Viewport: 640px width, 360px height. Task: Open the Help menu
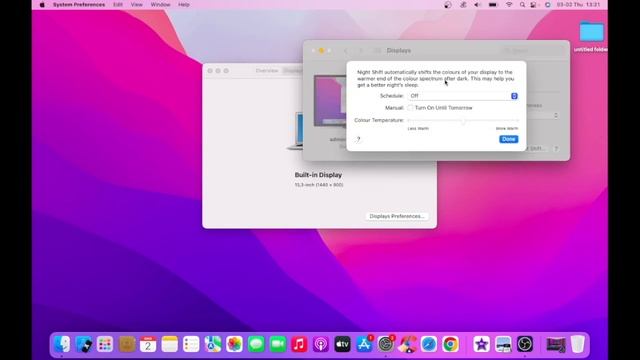(184, 4)
